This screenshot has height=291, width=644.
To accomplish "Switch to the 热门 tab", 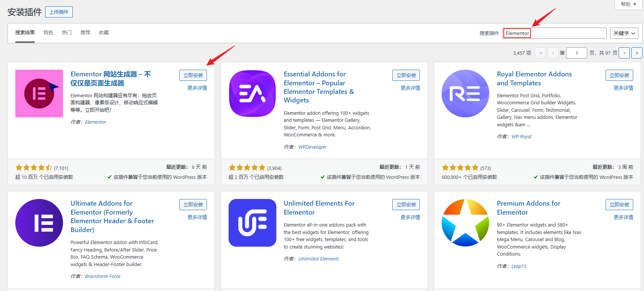I will point(67,33).
